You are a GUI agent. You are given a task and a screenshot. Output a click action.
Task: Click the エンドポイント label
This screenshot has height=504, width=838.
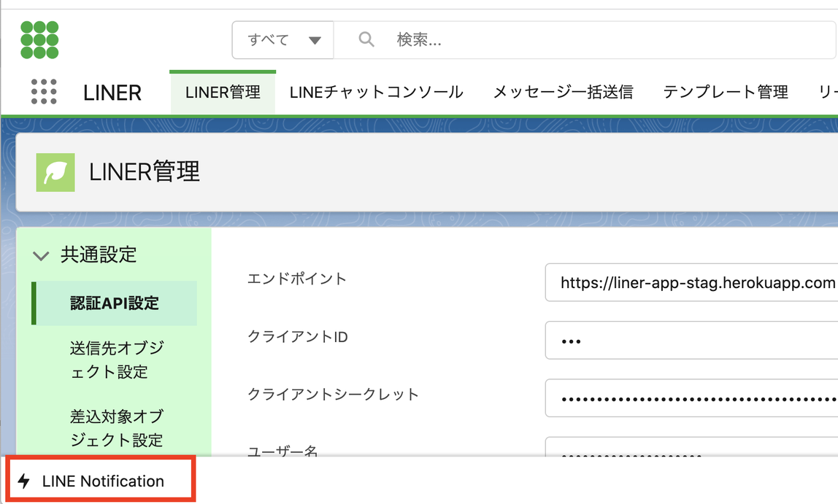pyautogui.click(x=296, y=279)
